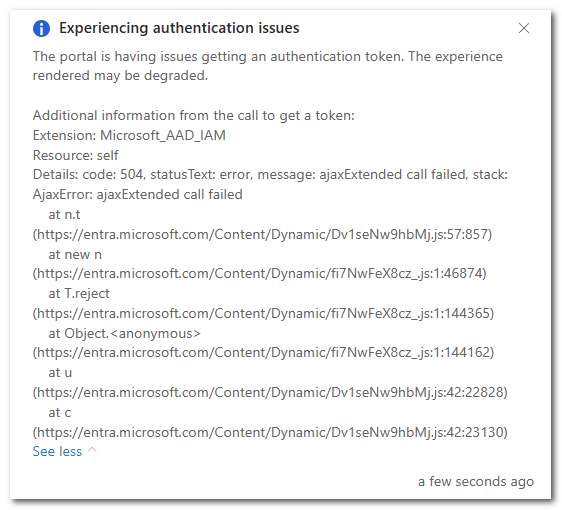Image resolution: width=562 pixels, height=510 pixels.
Task: Click the 'Resource: self' line
Action: coord(76,156)
